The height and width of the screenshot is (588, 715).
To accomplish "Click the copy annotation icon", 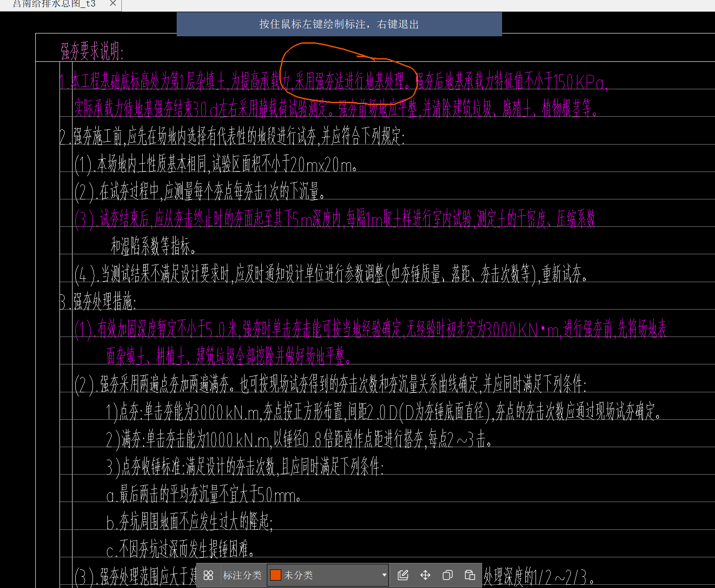I will [448, 575].
